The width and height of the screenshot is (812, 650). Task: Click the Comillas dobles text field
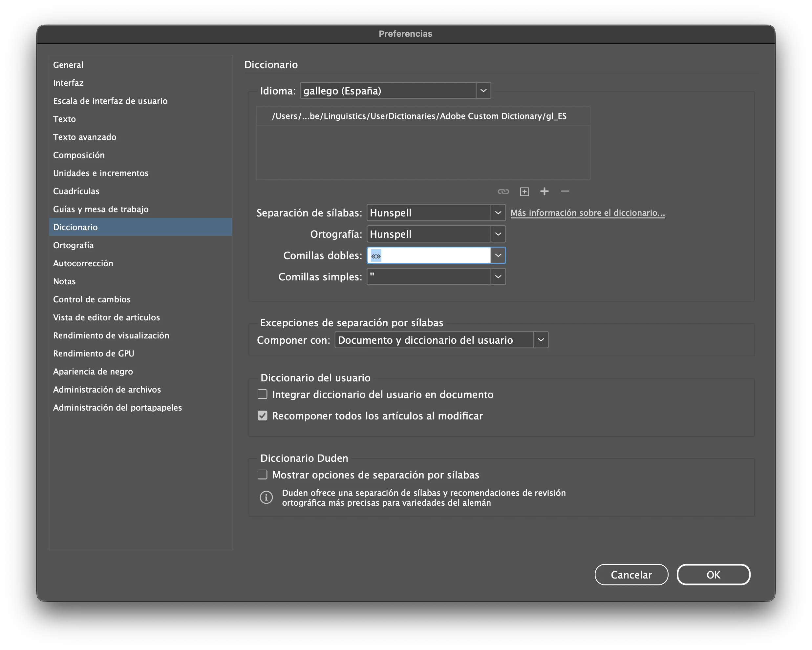(x=429, y=255)
